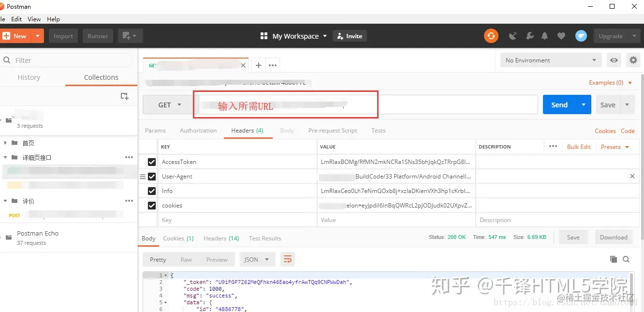Click the empty Key input field

pyautogui.click(x=237, y=220)
